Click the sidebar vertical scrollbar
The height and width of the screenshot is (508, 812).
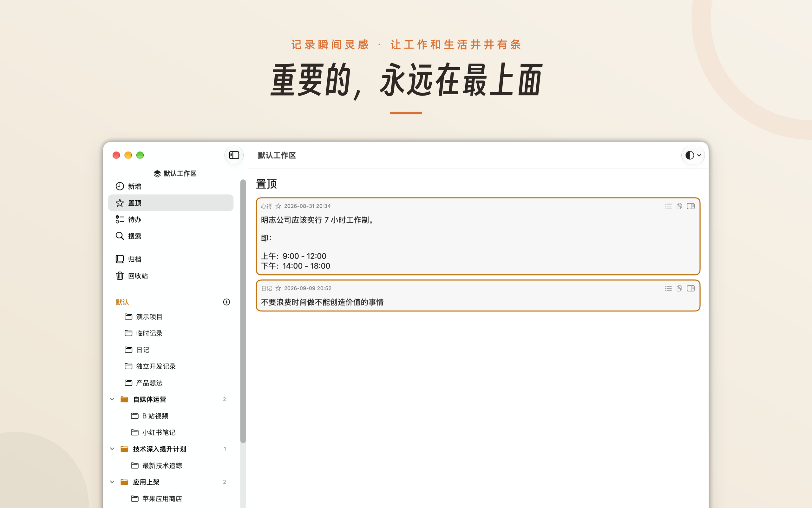click(243, 311)
